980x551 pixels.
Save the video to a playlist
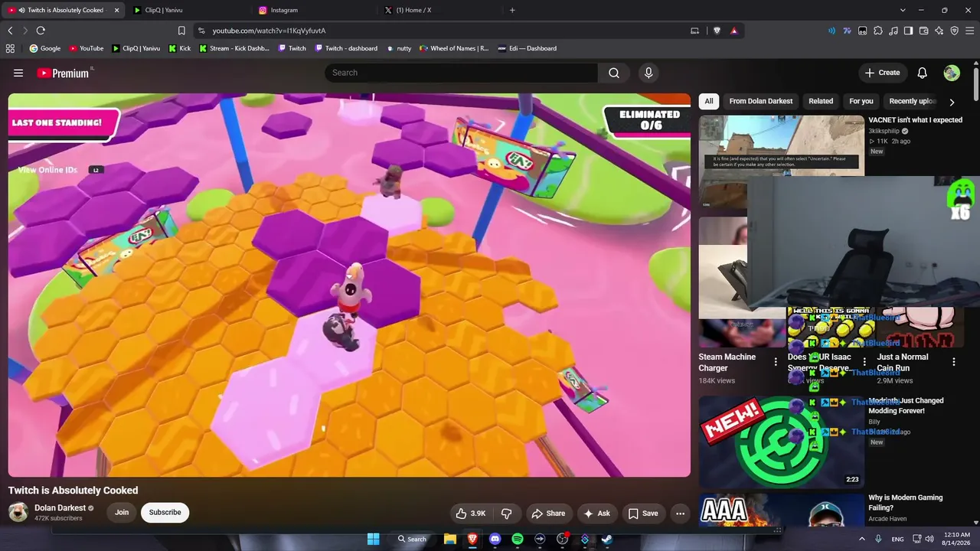point(643,514)
